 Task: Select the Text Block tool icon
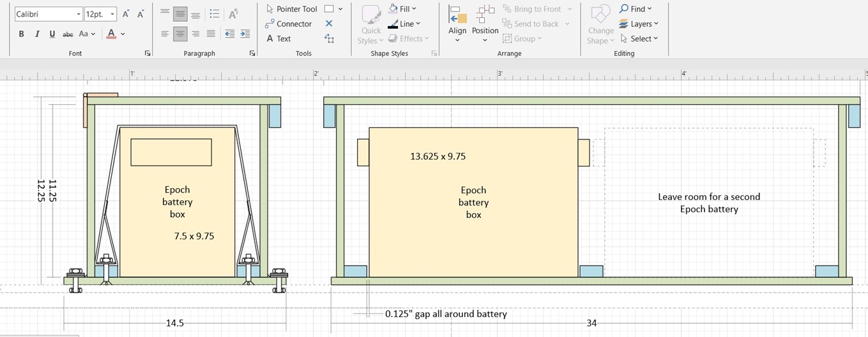[329, 38]
